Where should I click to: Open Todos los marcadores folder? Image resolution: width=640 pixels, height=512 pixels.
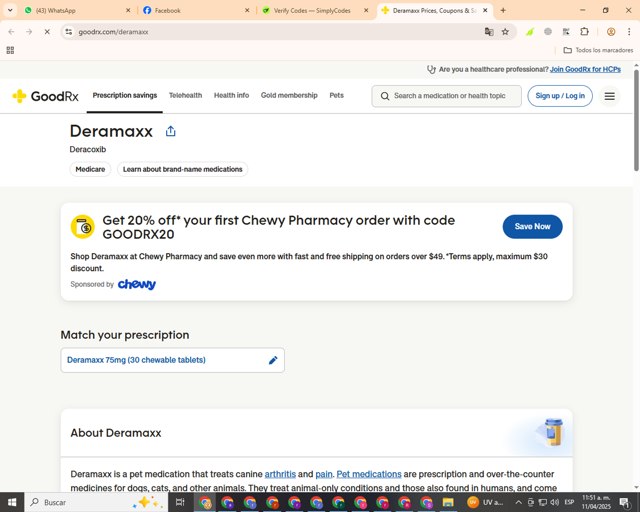point(598,50)
